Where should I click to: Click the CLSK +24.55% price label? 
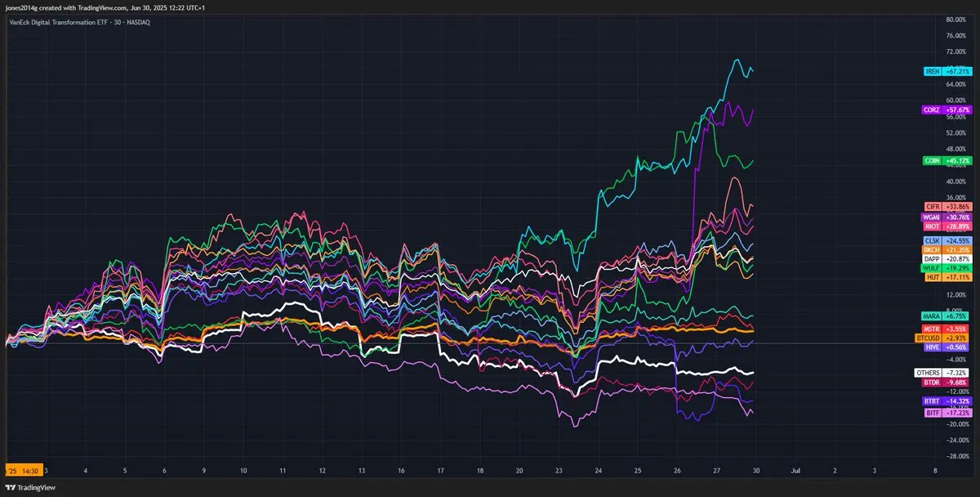(x=947, y=240)
